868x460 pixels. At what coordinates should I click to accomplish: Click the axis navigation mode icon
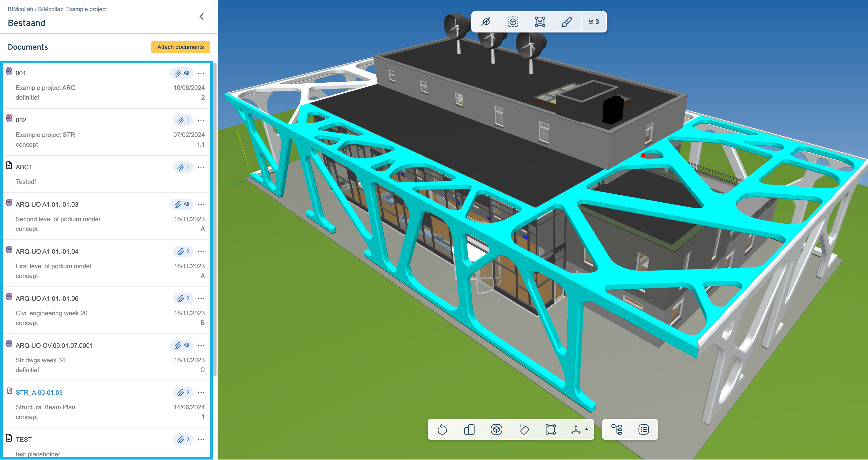(576, 430)
